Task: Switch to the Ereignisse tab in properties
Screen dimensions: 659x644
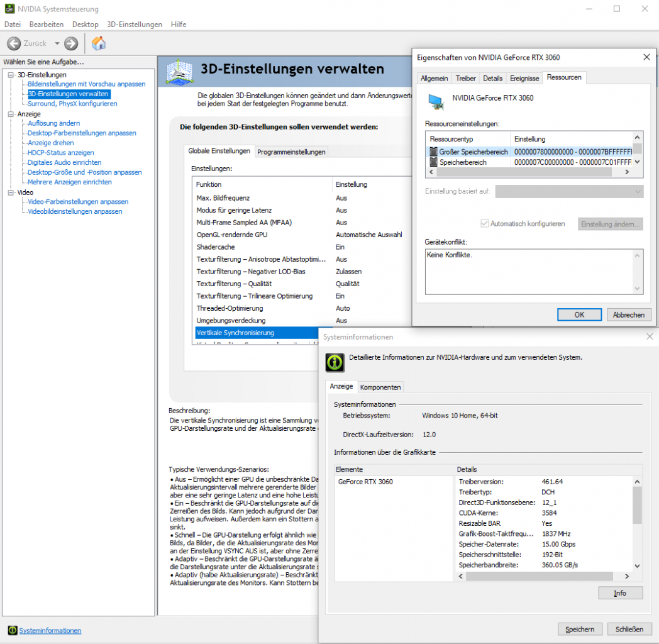Action: (524, 78)
